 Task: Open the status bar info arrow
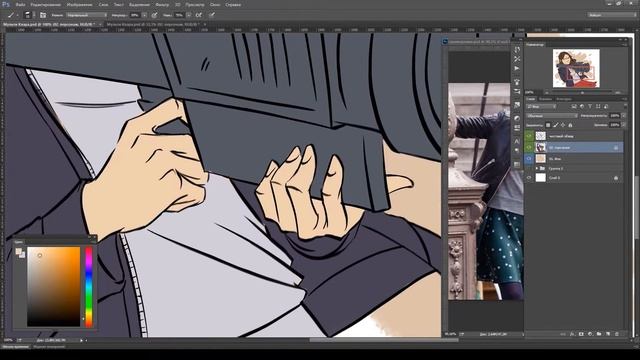82,340
